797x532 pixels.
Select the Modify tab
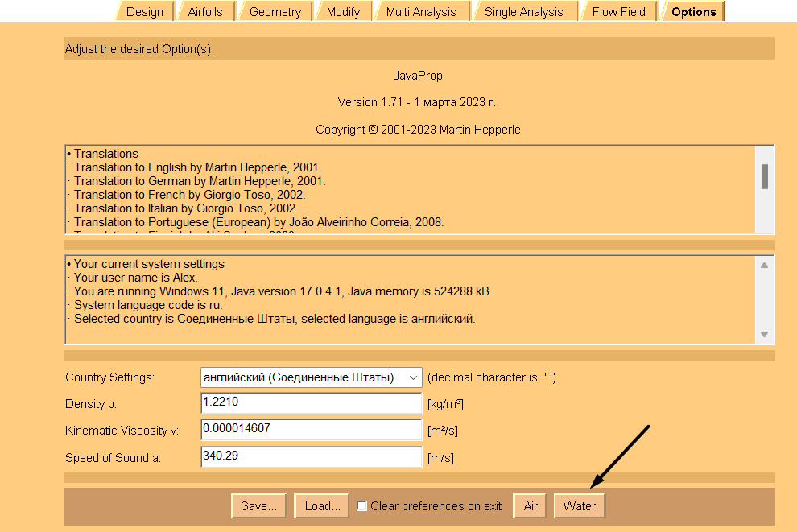[343, 12]
